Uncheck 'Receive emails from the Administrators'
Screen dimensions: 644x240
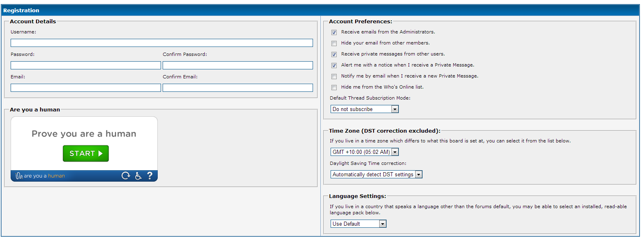(x=334, y=32)
